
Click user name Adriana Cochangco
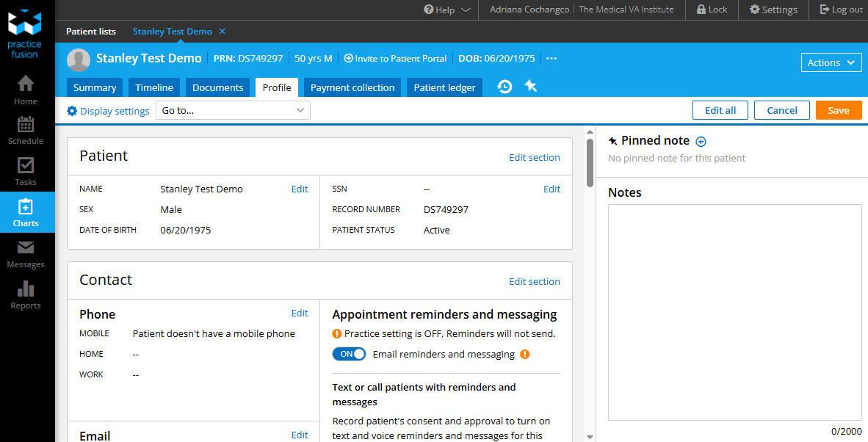(529, 10)
